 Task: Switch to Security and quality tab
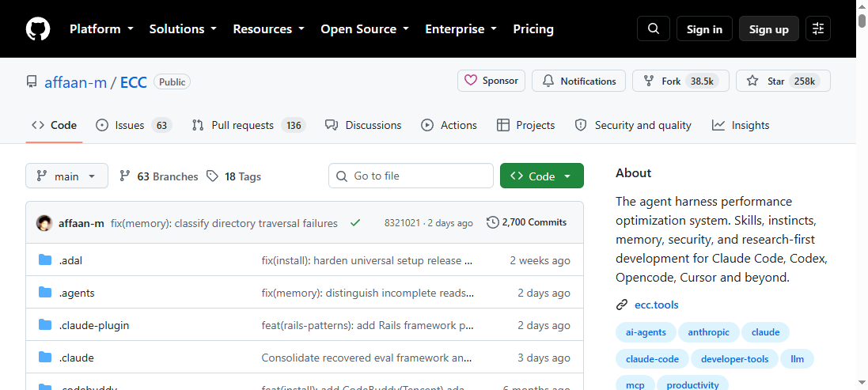633,125
